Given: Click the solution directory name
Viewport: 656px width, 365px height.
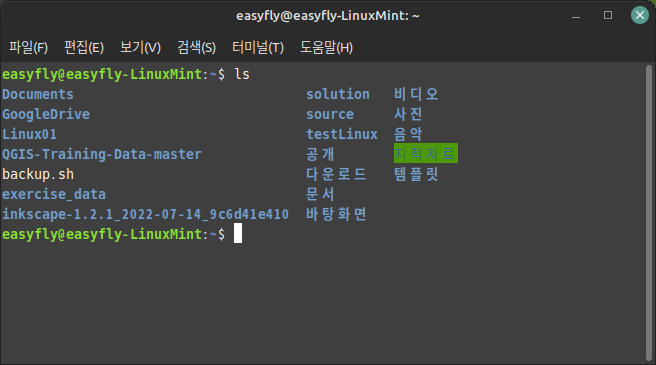Looking at the screenshot, I should pos(338,94).
